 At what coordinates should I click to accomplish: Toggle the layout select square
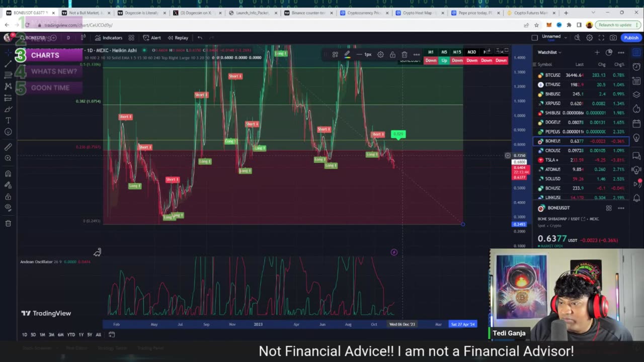coord(535,38)
